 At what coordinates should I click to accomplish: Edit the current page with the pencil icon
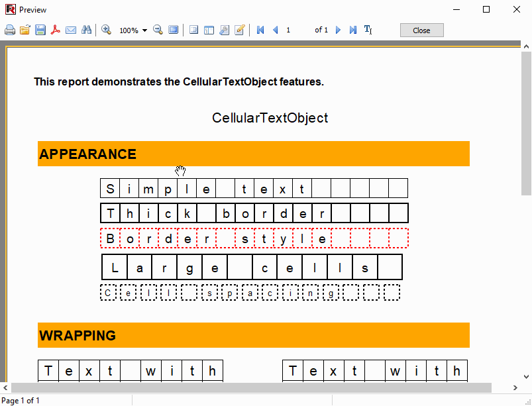point(240,30)
